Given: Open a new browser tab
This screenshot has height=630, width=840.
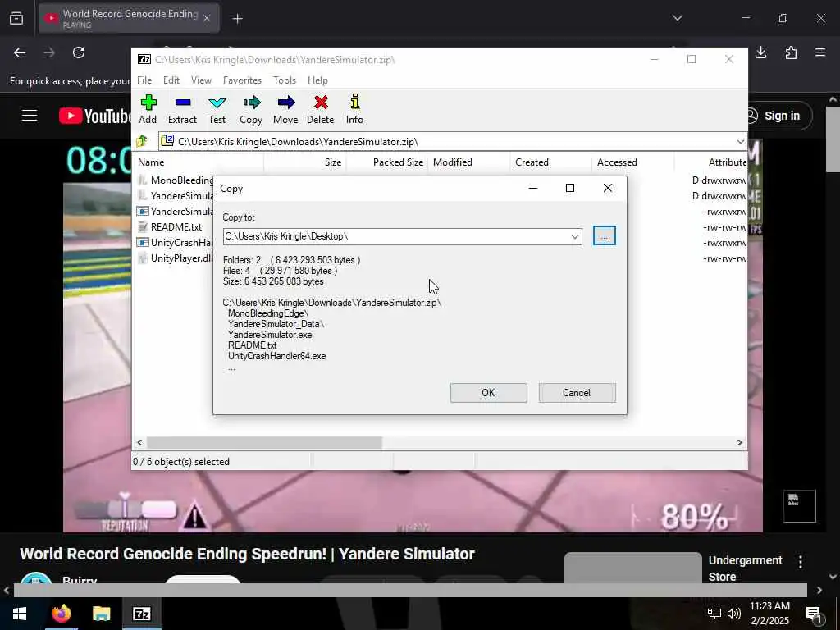Looking at the screenshot, I should coord(237,19).
